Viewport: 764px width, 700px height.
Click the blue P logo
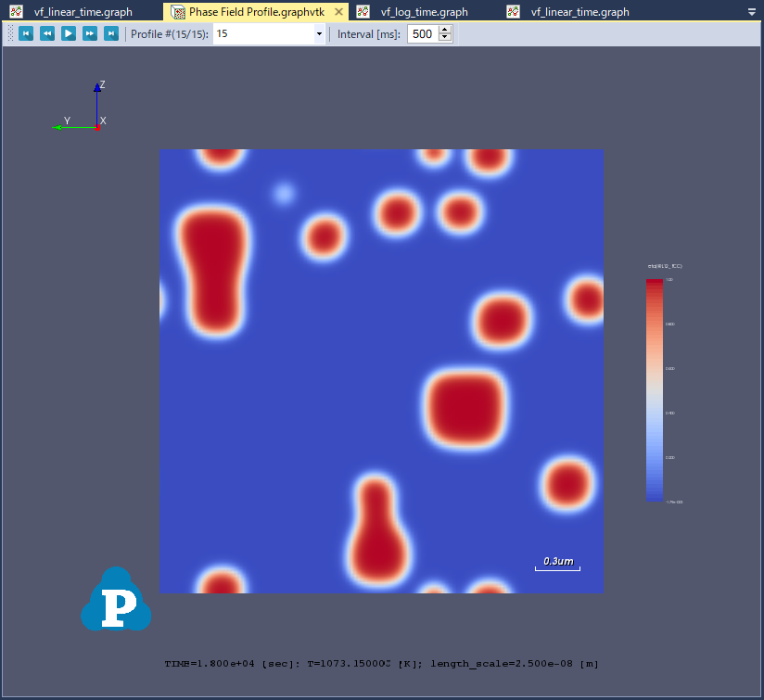click(116, 601)
